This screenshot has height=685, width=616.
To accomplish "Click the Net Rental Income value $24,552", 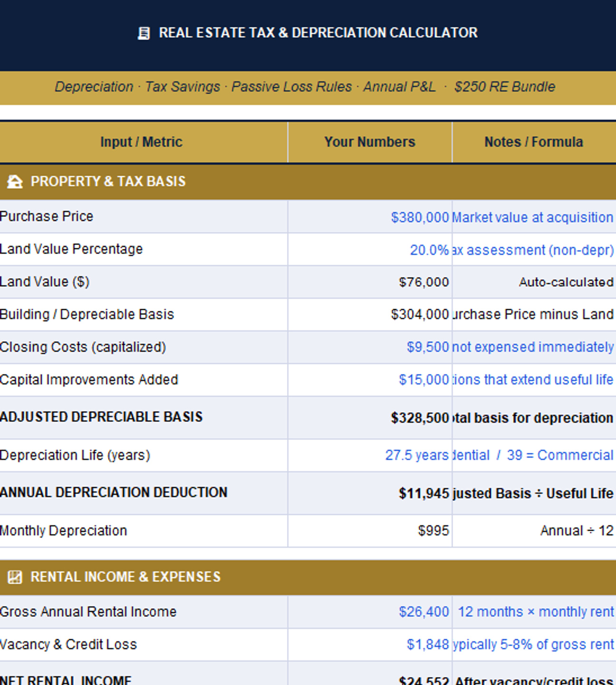I will point(424,681).
